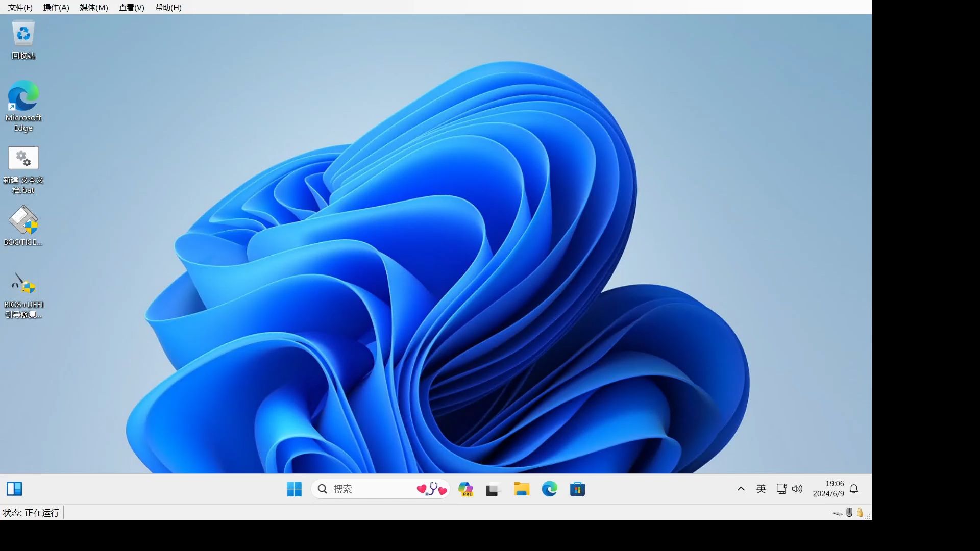The width and height of the screenshot is (980, 551).
Task: Launch Copilot preview from taskbar
Action: tap(465, 489)
